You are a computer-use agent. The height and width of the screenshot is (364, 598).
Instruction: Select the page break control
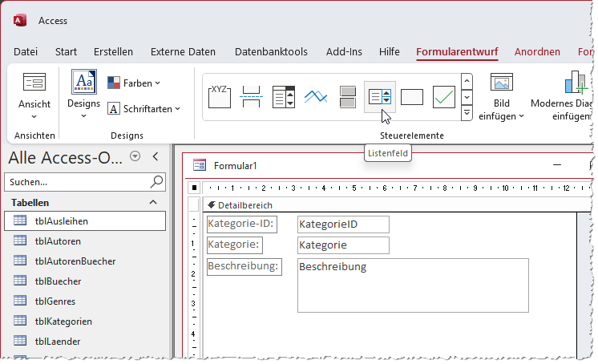(252, 97)
